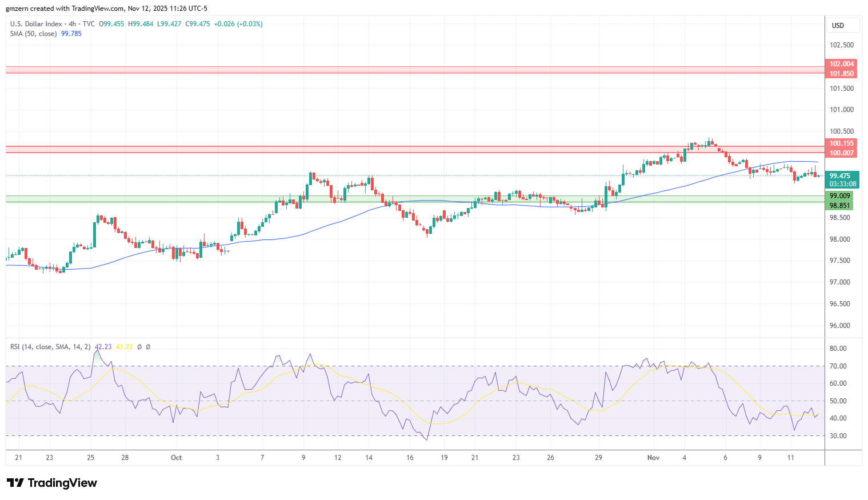
Task: Click 101.000 on the price axis
Action: pos(842,110)
